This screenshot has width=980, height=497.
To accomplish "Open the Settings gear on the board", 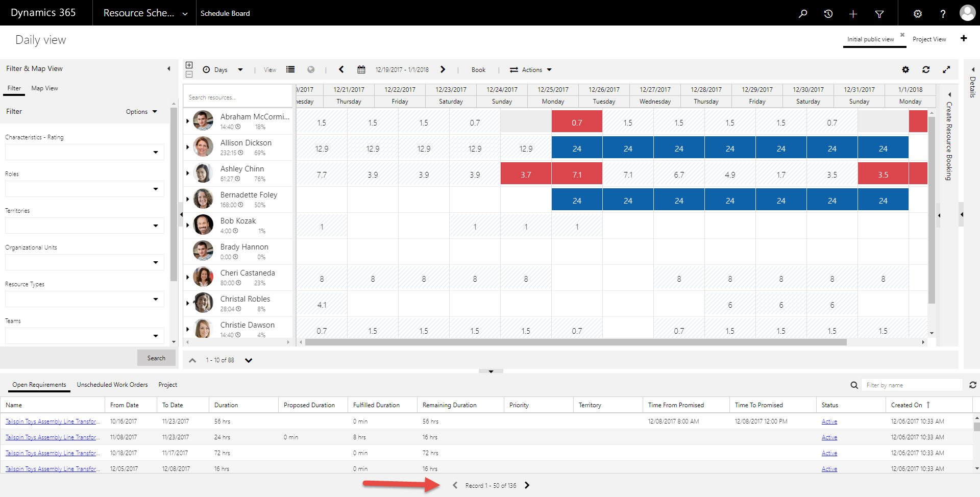I will point(906,69).
